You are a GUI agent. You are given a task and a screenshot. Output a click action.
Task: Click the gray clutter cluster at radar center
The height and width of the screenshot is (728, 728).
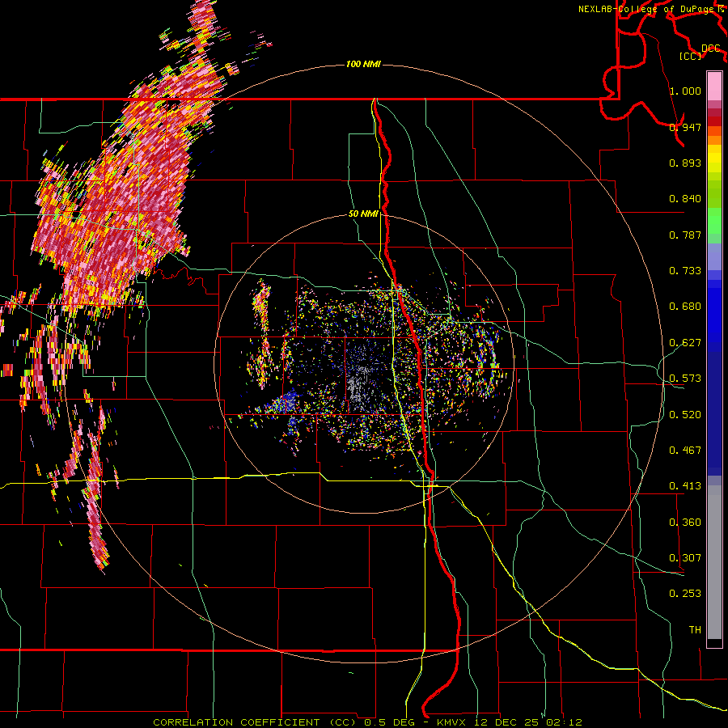[x=359, y=385]
